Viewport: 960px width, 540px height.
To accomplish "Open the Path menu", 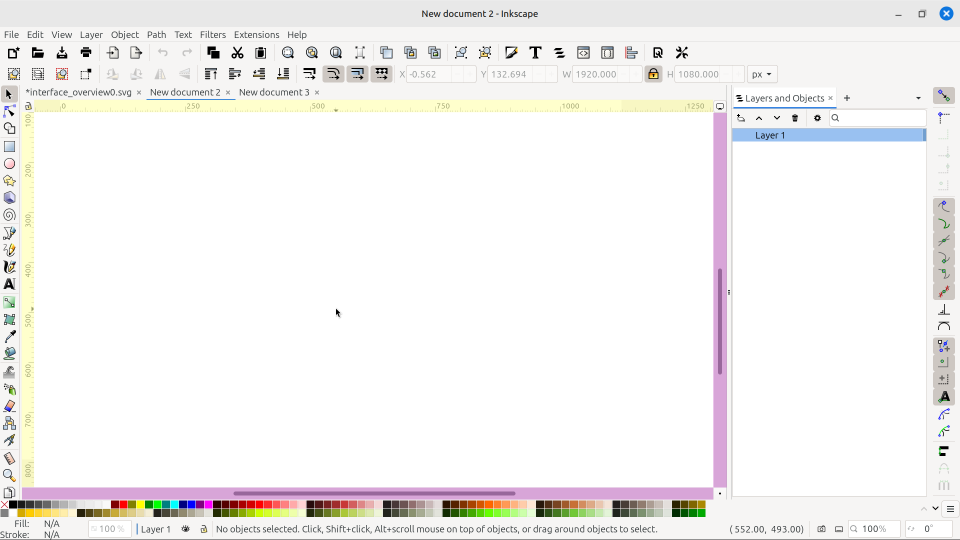I will [x=156, y=34].
